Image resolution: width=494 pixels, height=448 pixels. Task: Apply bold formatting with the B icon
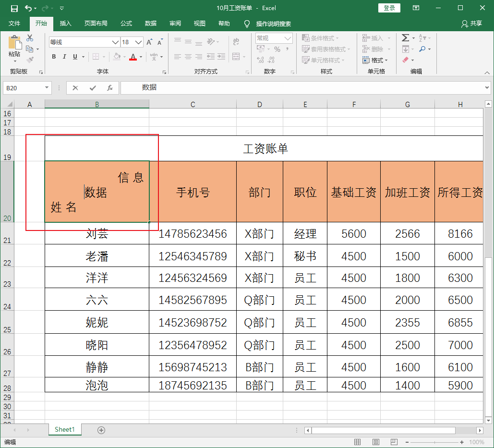tap(53, 57)
